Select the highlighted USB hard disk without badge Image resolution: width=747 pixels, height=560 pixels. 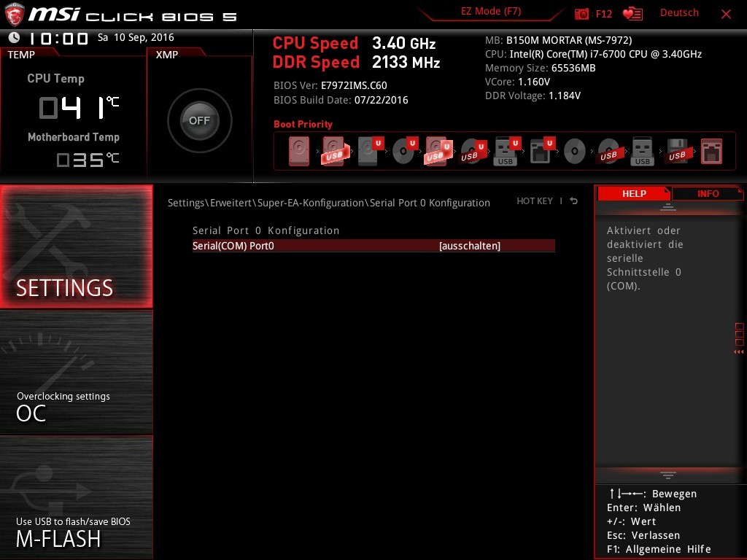pyautogui.click(x=334, y=152)
